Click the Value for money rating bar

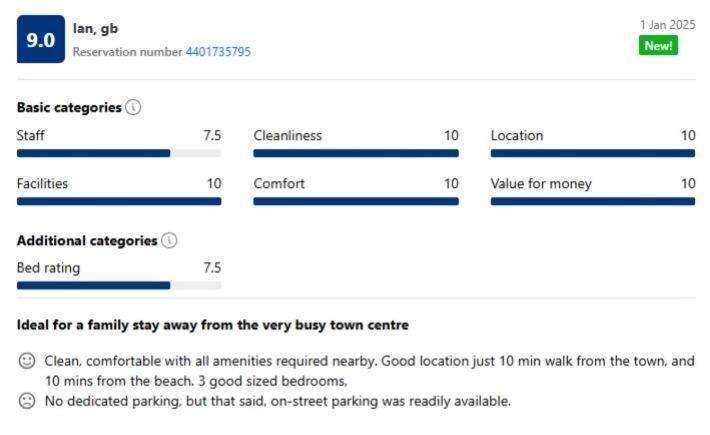pyautogui.click(x=593, y=201)
